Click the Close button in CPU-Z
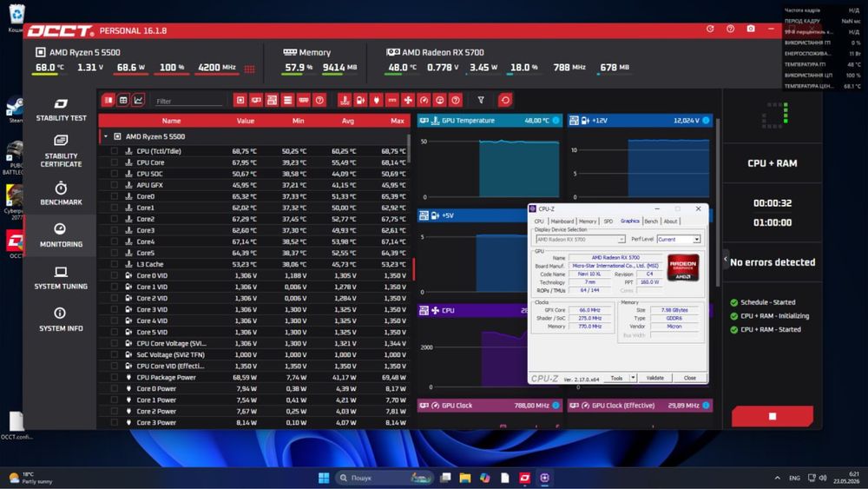868x489 pixels. tap(690, 378)
